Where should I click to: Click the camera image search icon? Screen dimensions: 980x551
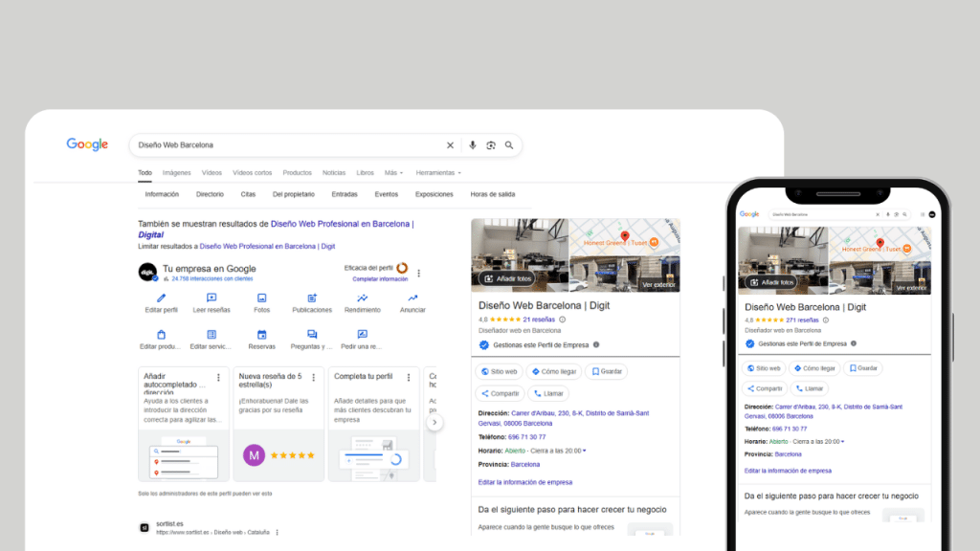pos(490,145)
